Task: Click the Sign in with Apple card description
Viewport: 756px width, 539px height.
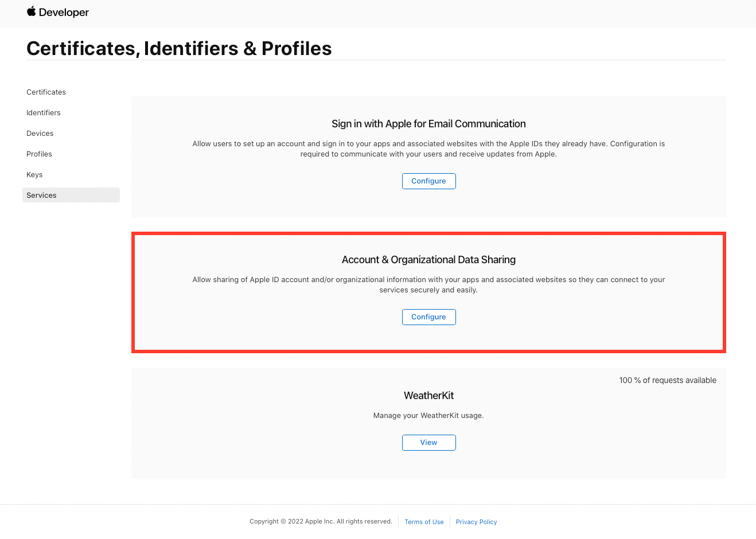Action: coord(428,149)
